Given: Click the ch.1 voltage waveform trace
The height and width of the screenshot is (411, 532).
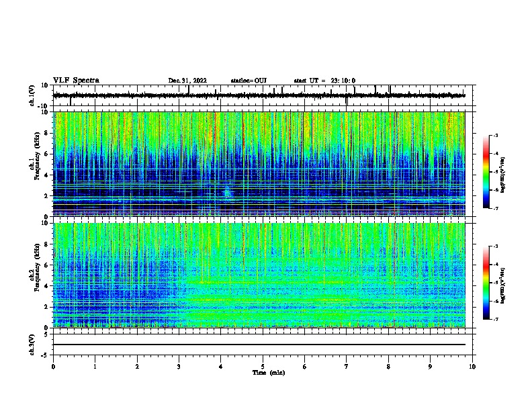Looking at the screenshot, I should pyautogui.click(x=259, y=95).
